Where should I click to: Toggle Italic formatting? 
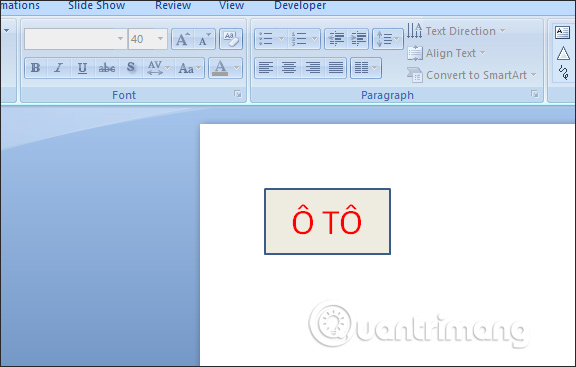pyautogui.click(x=58, y=68)
